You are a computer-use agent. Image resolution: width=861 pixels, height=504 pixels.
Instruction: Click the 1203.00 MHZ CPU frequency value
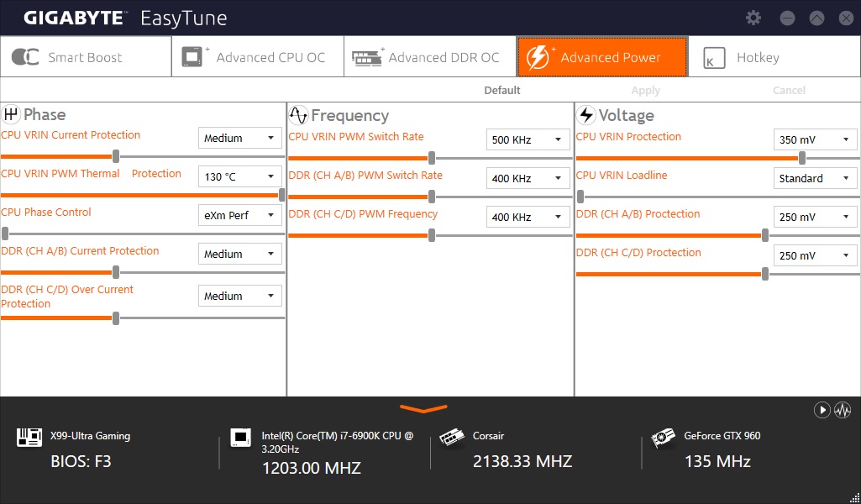(x=312, y=468)
